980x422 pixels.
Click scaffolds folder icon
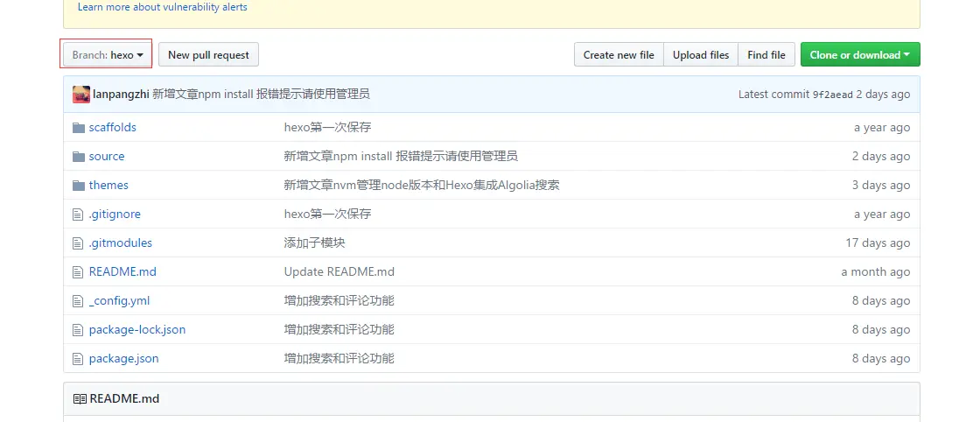(78, 128)
